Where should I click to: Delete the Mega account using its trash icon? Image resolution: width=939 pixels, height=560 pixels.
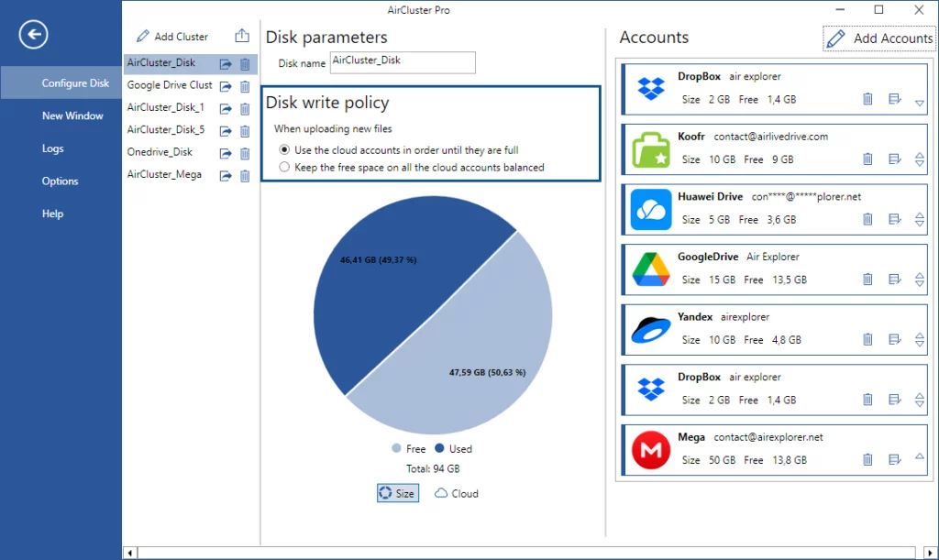tap(867, 460)
